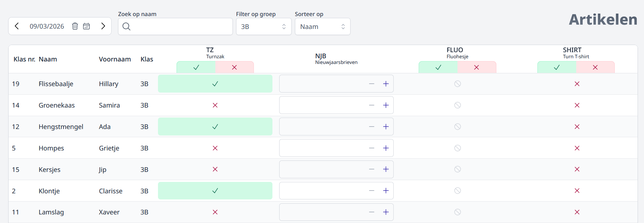Open the Filter op groep dropdown
The image size is (644, 223).
pos(264,26)
